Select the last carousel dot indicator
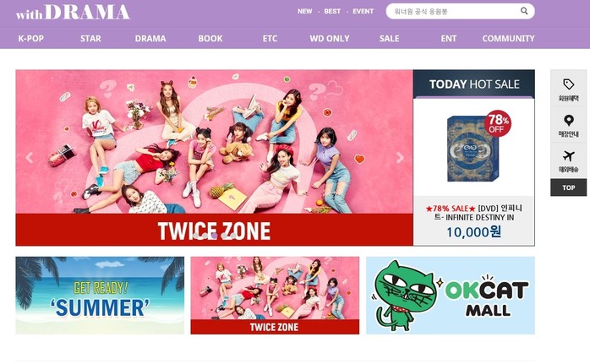This screenshot has height=364, width=590. pyautogui.click(x=233, y=236)
